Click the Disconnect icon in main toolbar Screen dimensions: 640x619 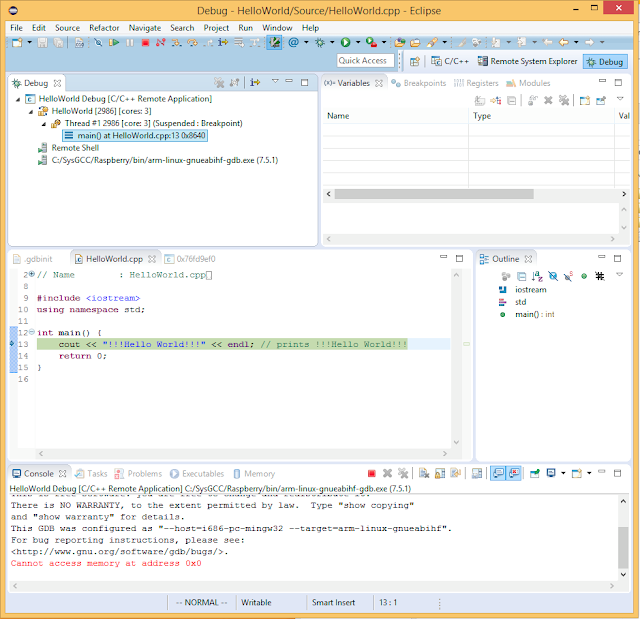point(160,42)
